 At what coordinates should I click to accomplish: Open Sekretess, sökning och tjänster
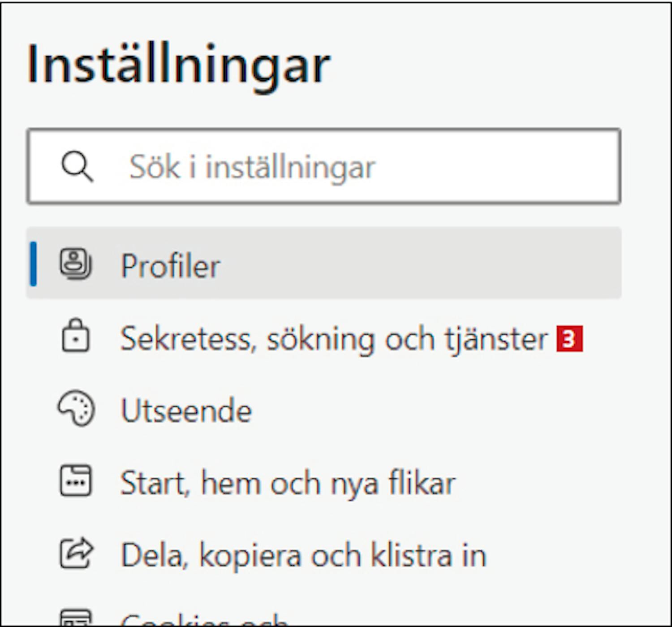(334, 339)
